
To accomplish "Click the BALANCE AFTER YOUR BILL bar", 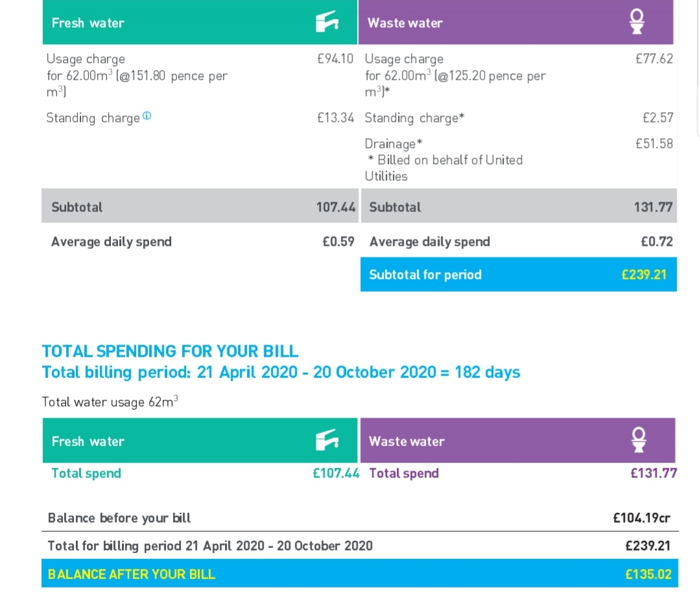I will click(x=359, y=574).
